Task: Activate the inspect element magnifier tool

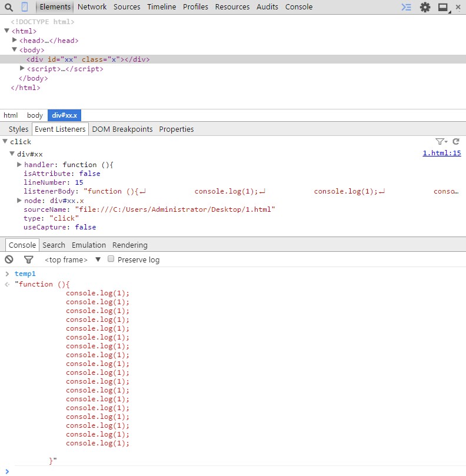Action: coord(9,7)
